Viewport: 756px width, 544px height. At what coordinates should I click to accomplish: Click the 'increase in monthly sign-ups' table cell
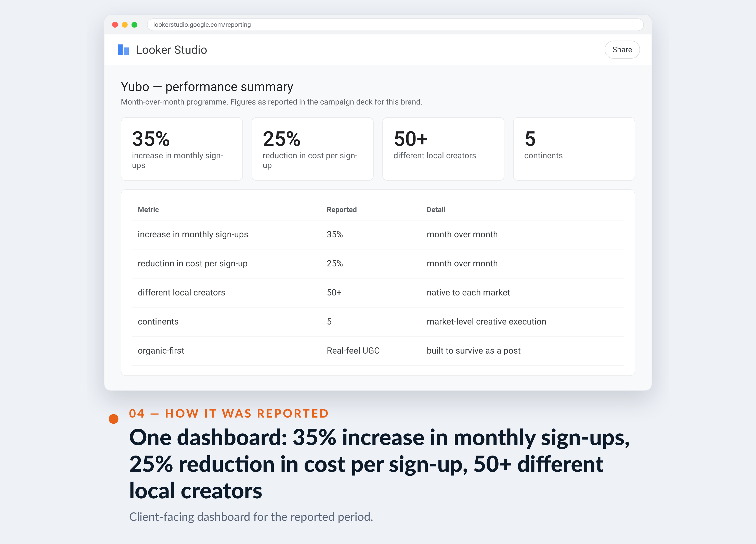(193, 235)
